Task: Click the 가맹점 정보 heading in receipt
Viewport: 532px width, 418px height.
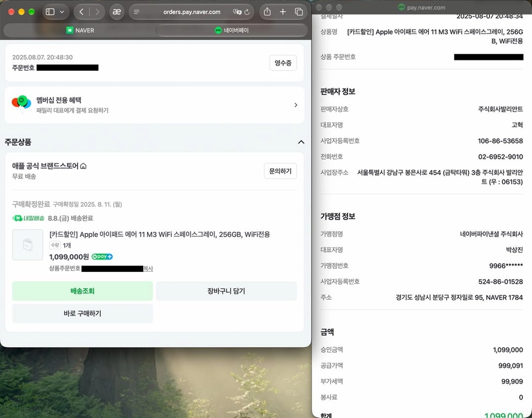Action: pyautogui.click(x=338, y=216)
